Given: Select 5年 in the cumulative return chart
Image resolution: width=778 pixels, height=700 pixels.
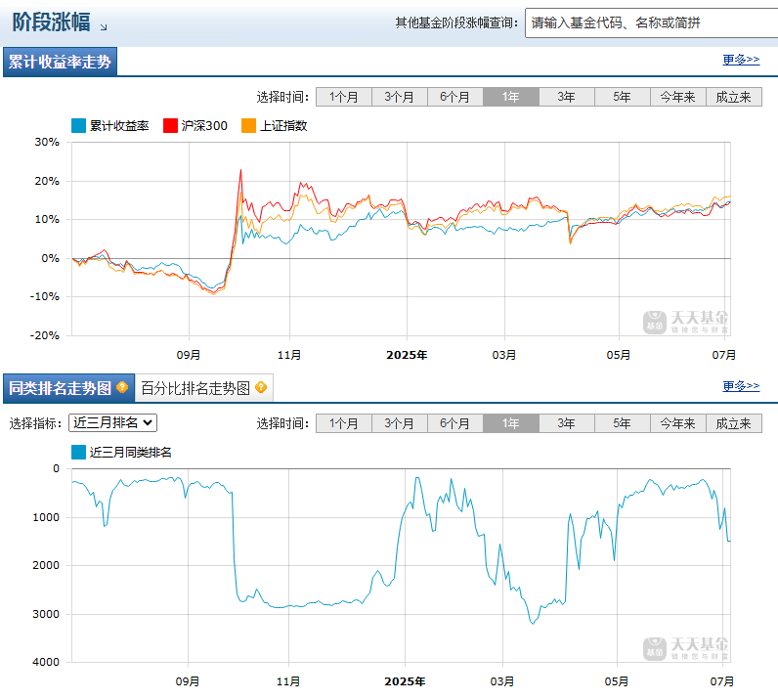Looking at the screenshot, I should click(x=623, y=97).
